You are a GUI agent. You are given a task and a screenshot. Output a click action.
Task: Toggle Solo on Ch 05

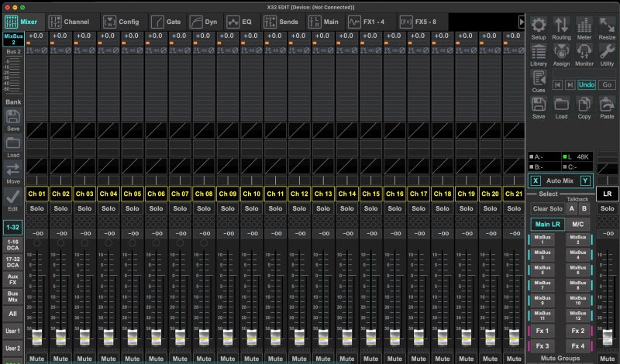click(133, 208)
